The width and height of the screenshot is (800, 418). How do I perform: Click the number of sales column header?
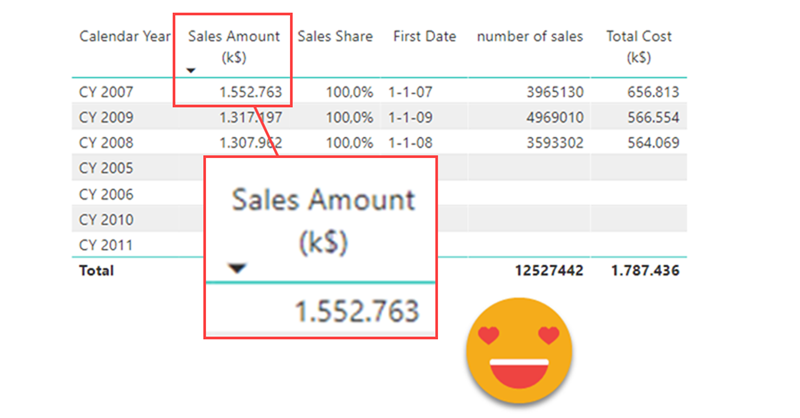tap(529, 37)
